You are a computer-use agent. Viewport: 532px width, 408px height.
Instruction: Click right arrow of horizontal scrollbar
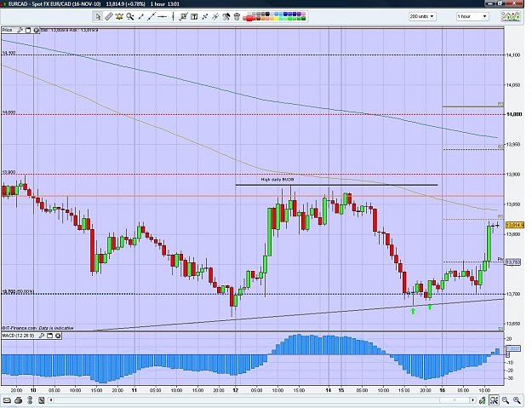tap(472, 399)
